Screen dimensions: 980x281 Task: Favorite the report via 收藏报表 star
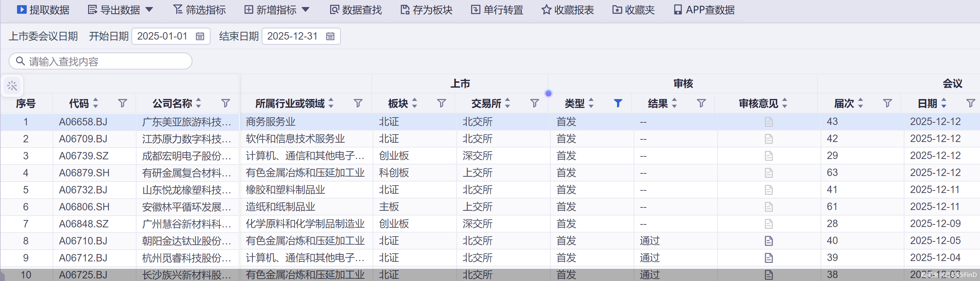[546, 10]
